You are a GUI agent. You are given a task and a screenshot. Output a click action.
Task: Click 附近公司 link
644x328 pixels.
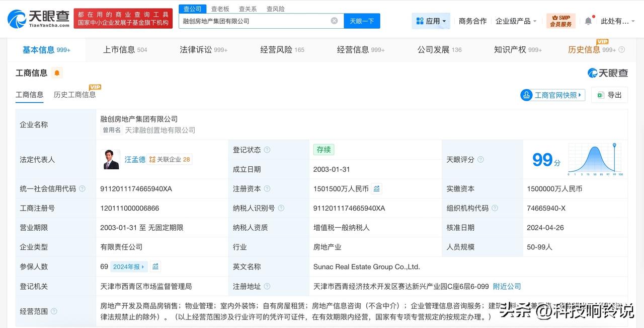507,286
